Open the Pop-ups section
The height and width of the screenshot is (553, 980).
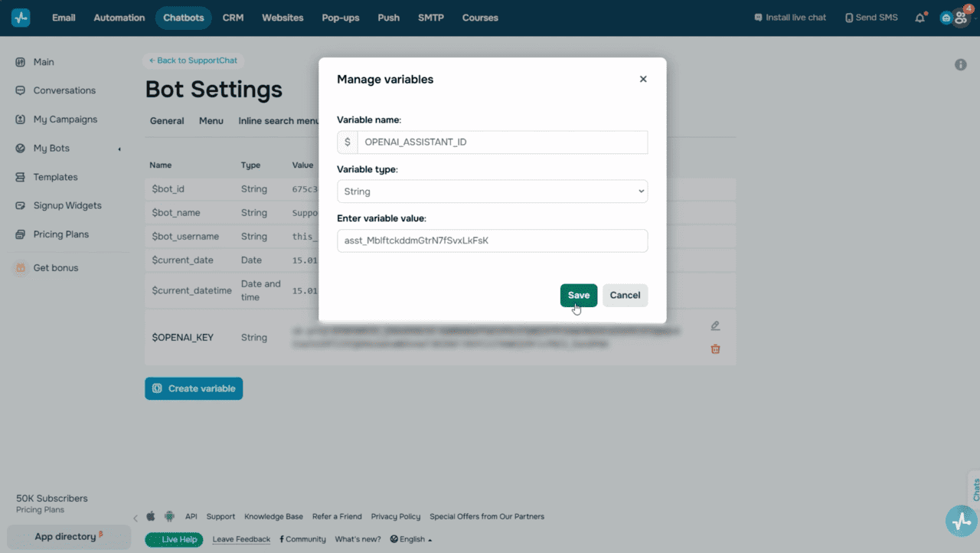(341, 18)
